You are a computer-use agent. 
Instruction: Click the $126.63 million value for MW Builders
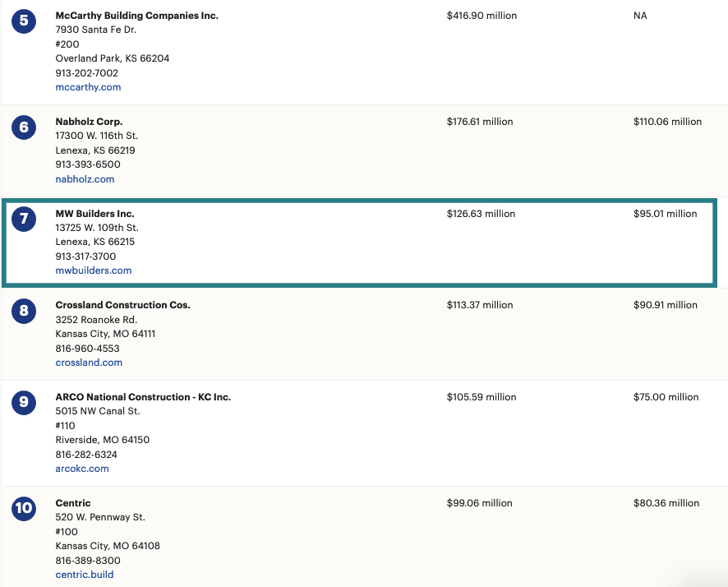[481, 214]
